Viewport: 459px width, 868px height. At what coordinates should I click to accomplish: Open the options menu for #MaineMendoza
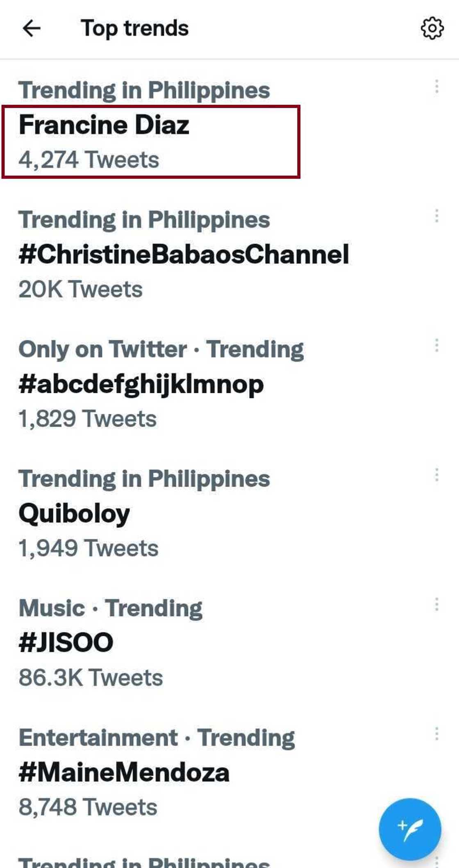tap(436, 733)
